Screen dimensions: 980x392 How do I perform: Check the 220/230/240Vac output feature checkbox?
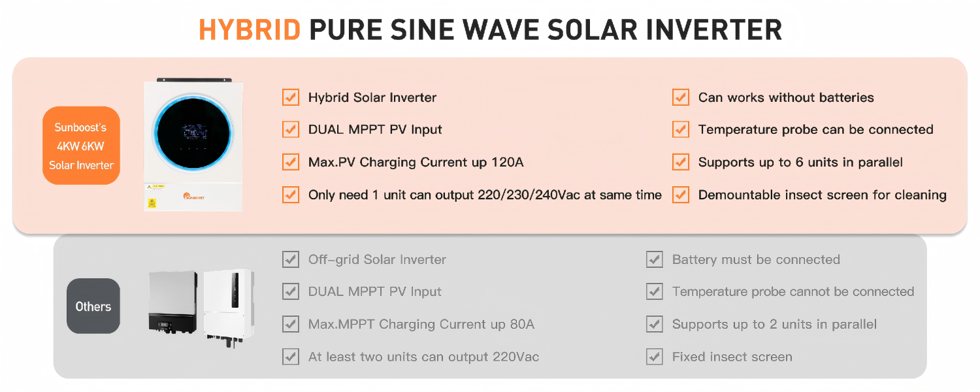pos(291,195)
